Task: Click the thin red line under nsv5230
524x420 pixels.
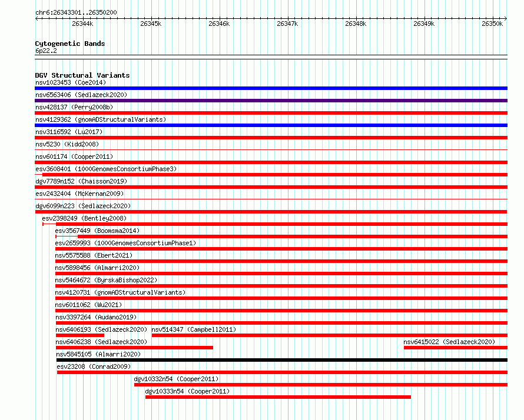Action: click(x=271, y=150)
